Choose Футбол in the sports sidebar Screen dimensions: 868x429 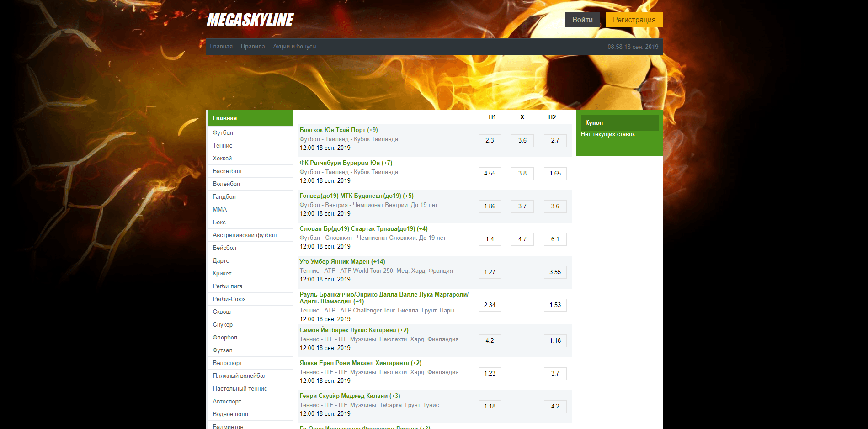coord(223,132)
